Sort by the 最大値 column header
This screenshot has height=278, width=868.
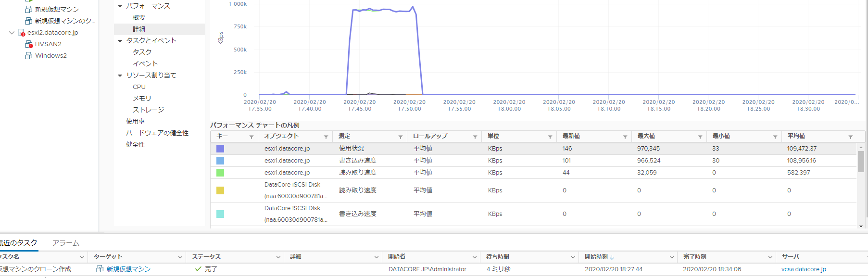point(646,136)
